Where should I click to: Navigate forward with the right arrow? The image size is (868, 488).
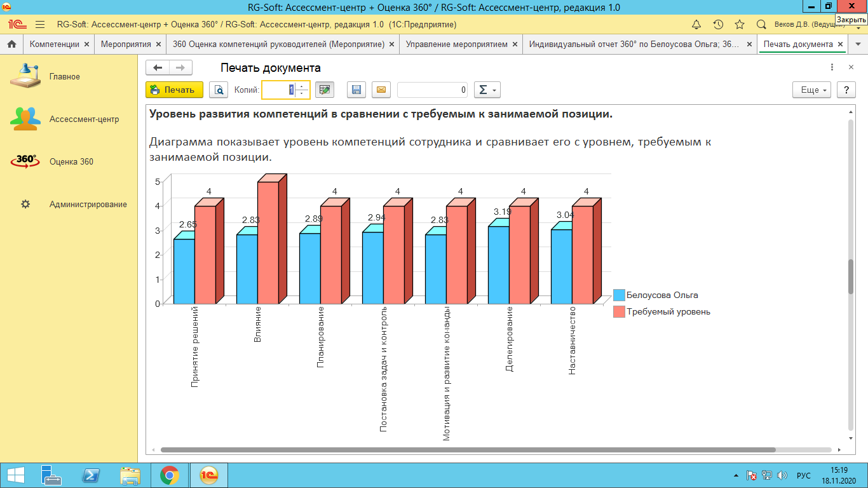(x=180, y=68)
